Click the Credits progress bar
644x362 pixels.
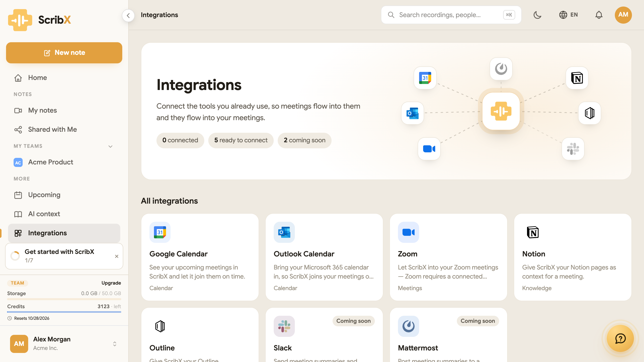[x=64, y=312]
